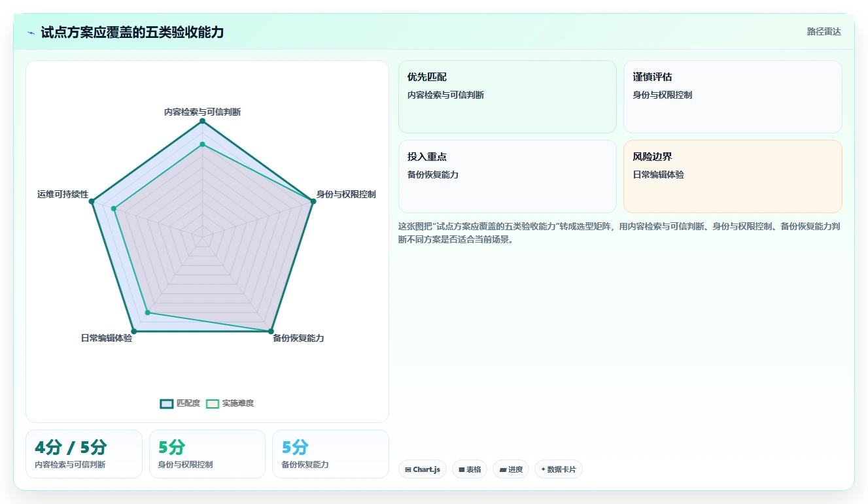Select the 表格 tag
Viewport: 868px width, 504px height.
coord(470,469)
